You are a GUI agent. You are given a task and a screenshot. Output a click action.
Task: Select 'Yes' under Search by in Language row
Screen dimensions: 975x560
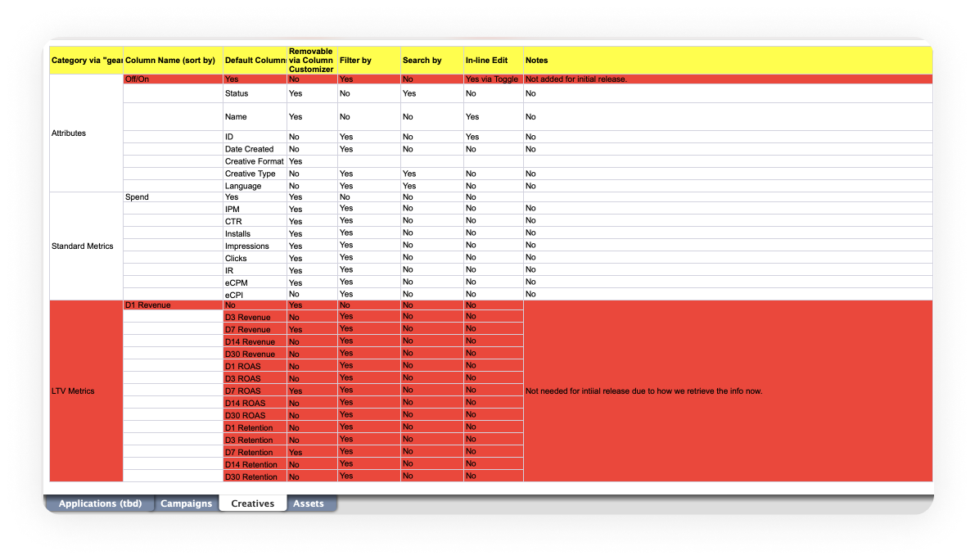(x=432, y=186)
